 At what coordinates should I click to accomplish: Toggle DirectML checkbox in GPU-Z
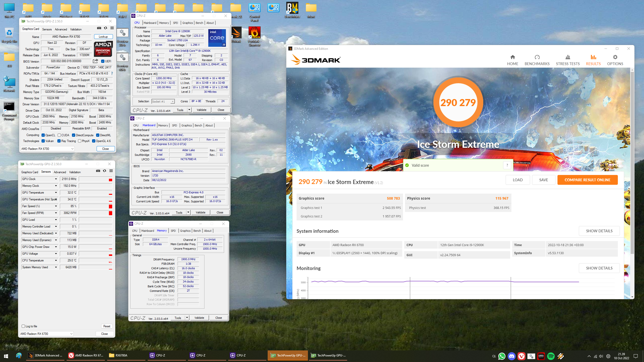click(x=98, y=135)
